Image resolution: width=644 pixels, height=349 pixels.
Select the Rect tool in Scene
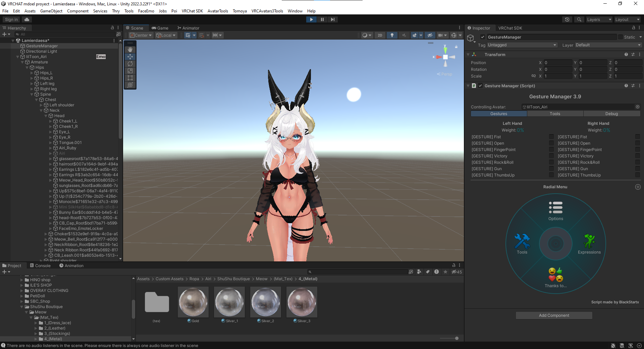click(x=130, y=78)
